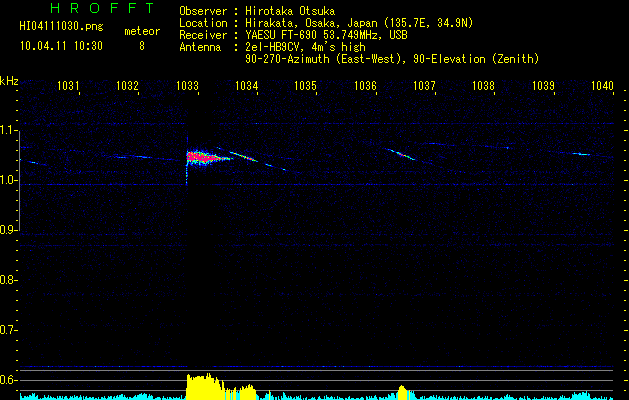Click the 0.7 frequency axis label
The height and width of the screenshot is (400, 629).
(x=8, y=330)
